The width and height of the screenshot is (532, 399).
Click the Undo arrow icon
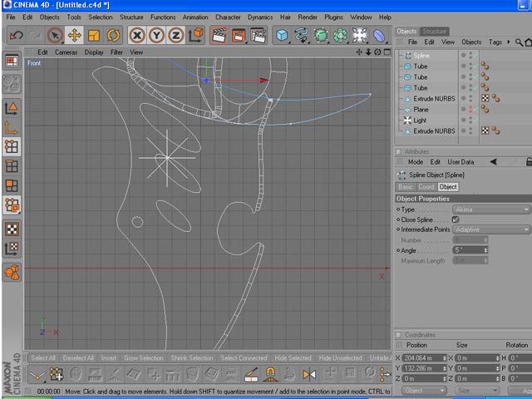coord(16,35)
